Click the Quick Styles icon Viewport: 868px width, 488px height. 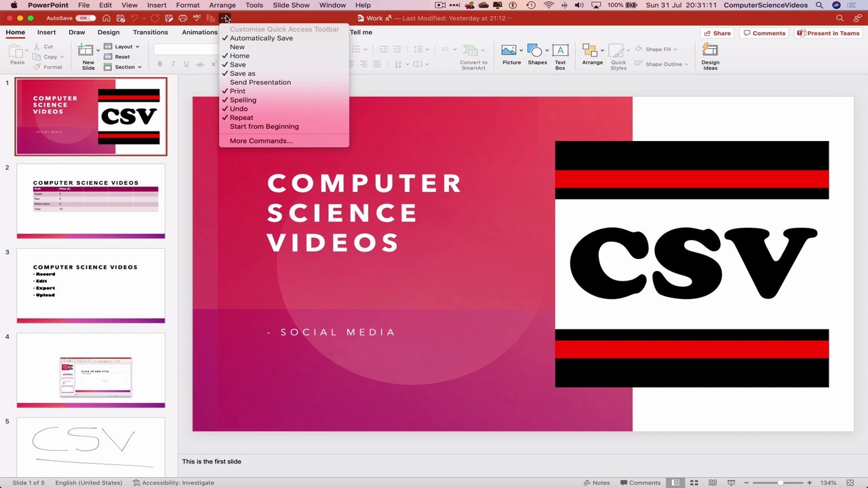pos(616,51)
